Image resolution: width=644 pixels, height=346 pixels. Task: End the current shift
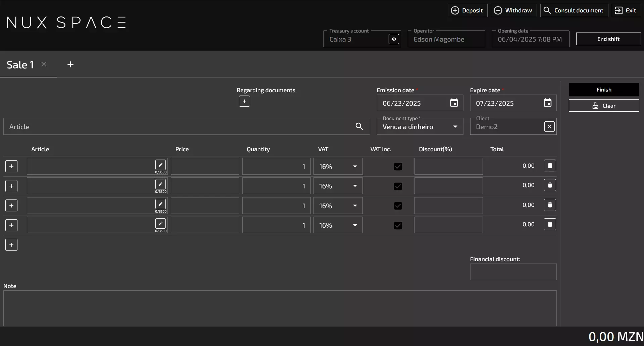(x=608, y=39)
